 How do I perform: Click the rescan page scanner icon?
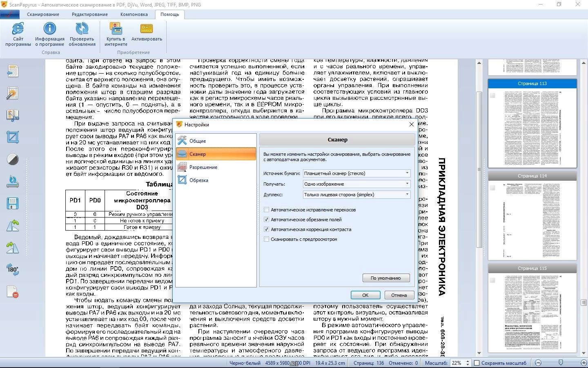(13, 181)
